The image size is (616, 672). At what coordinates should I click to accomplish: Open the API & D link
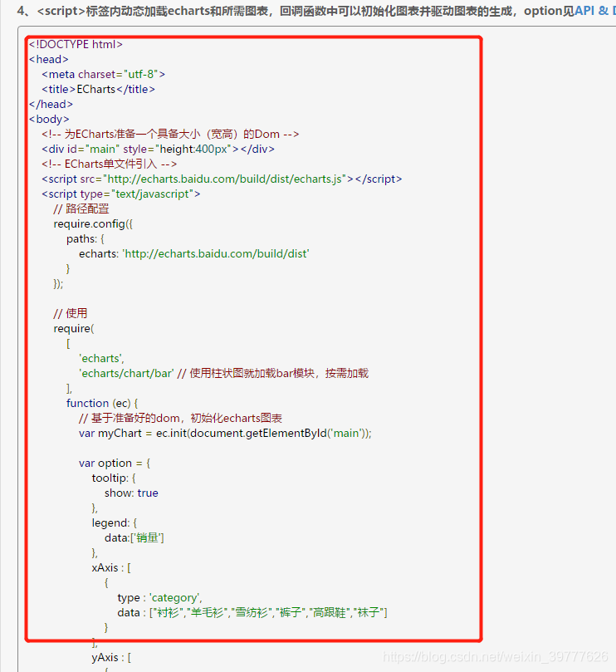coord(594,11)
